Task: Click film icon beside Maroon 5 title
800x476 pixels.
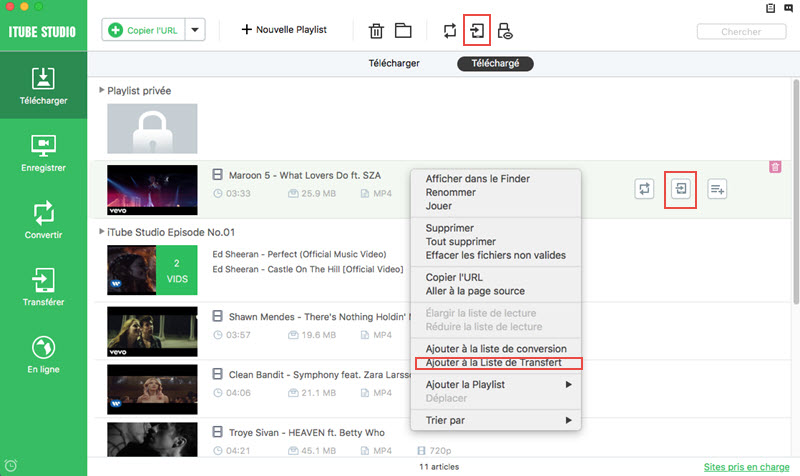Action: pyautogui.click(x=217, y=175)
